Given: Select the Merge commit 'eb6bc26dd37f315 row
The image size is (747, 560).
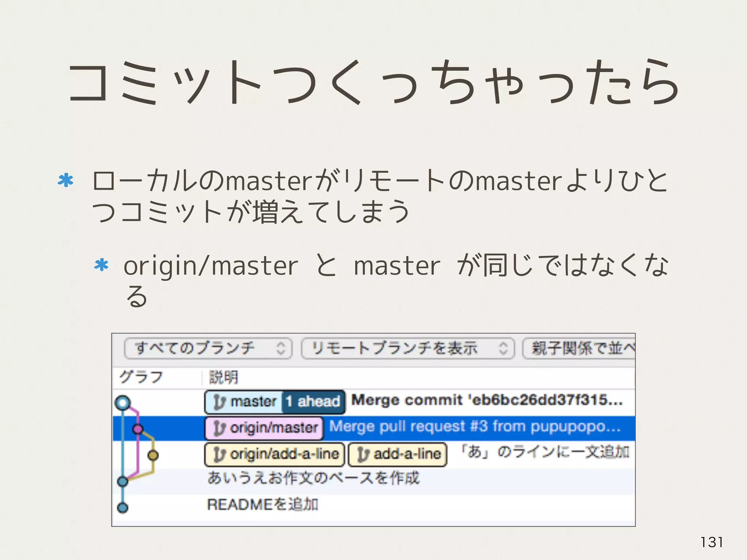Looking at the screenshot, I should point(487,400).
